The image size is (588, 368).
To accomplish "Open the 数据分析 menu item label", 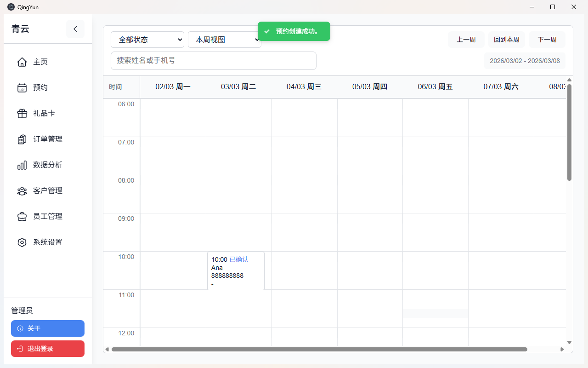I will (x=48, y=165).
